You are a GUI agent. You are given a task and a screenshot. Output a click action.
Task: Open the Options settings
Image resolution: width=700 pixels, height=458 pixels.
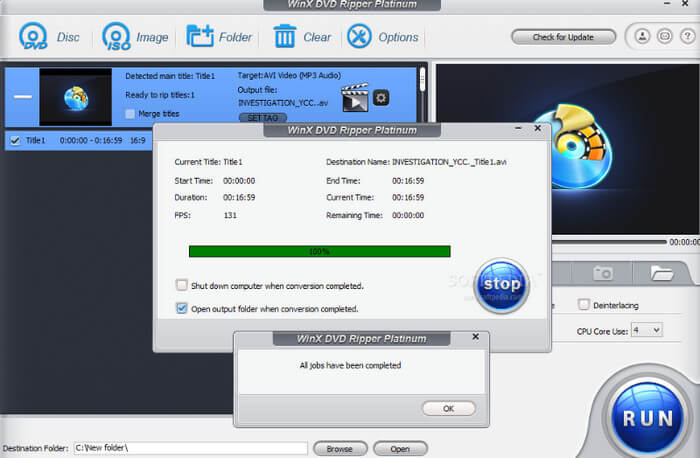(x=383, y=37)
